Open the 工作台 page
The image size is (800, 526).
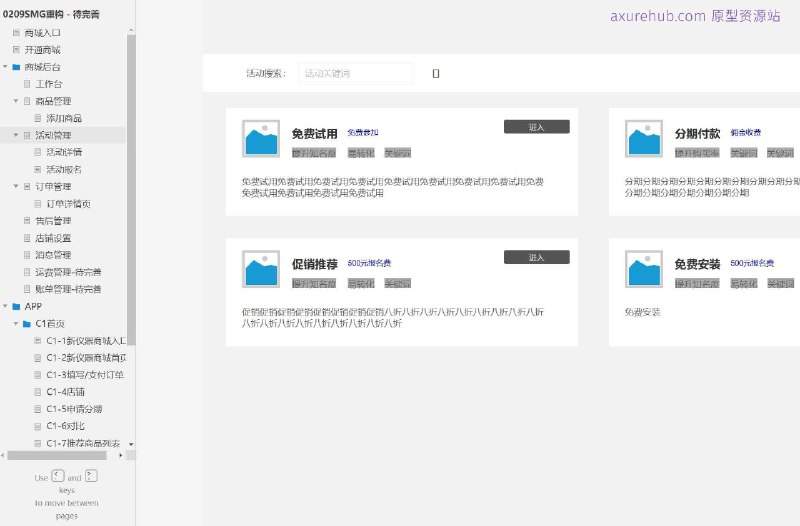(48, 84)
